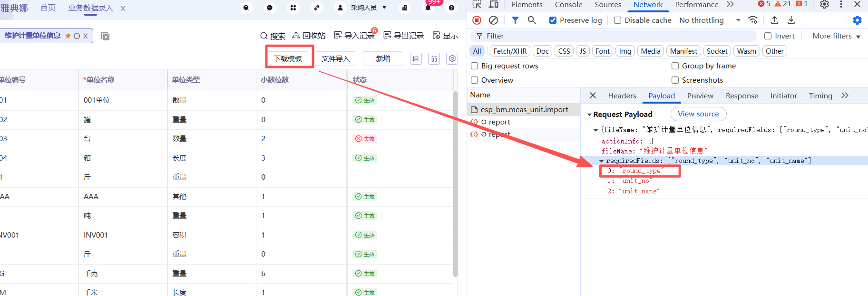Uncheck the Preserve log checkbox
The height and width of the screenshot is (296, 868).
point(553,20)
